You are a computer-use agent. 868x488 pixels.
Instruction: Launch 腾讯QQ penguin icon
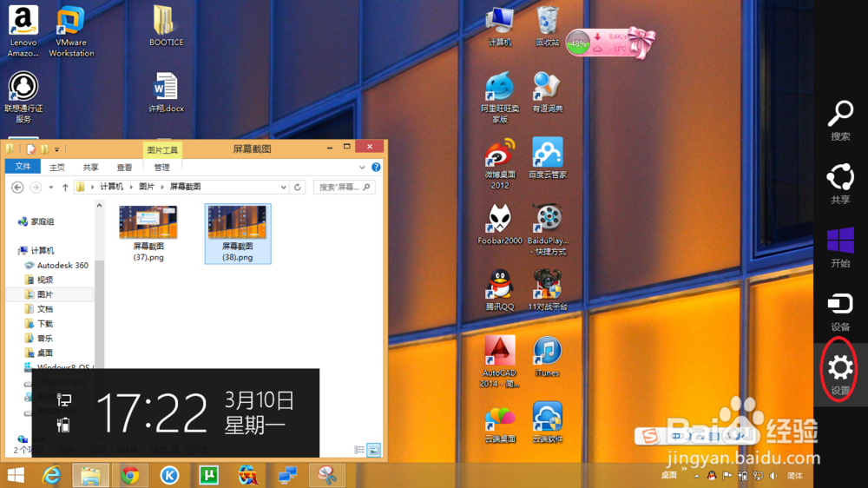[500, 290]
